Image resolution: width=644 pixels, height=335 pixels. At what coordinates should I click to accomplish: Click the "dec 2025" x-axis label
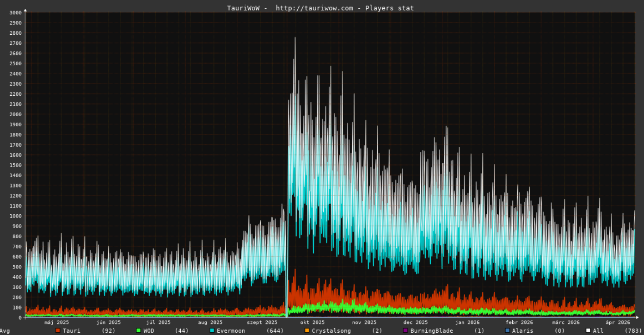point(415,323)
